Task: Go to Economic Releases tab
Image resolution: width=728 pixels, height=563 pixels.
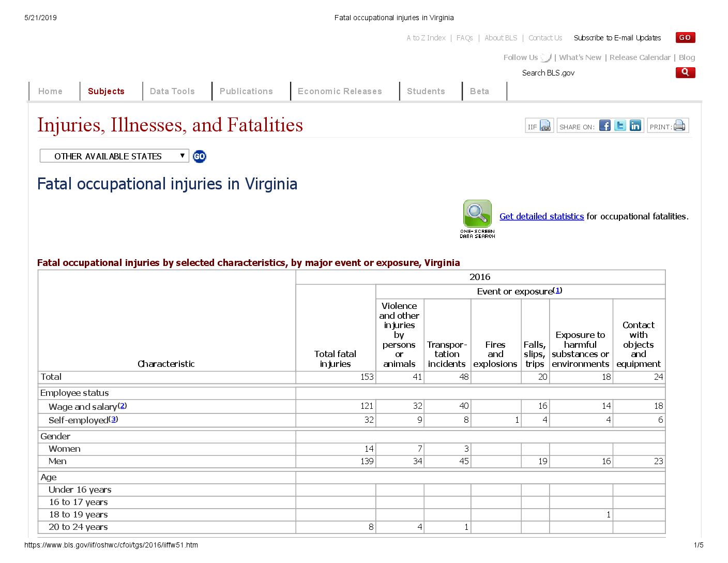Action: click(340, 91)
